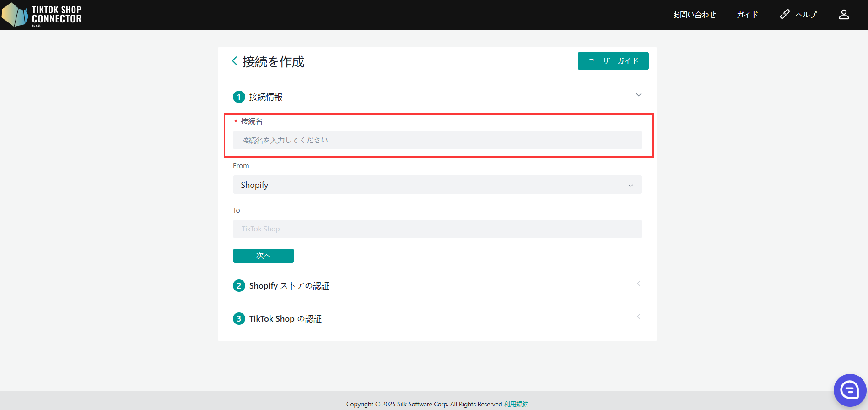Click the Silk Software Corp copyright text
The width and height of the screenshot is (868, 410).
[424, 404]
